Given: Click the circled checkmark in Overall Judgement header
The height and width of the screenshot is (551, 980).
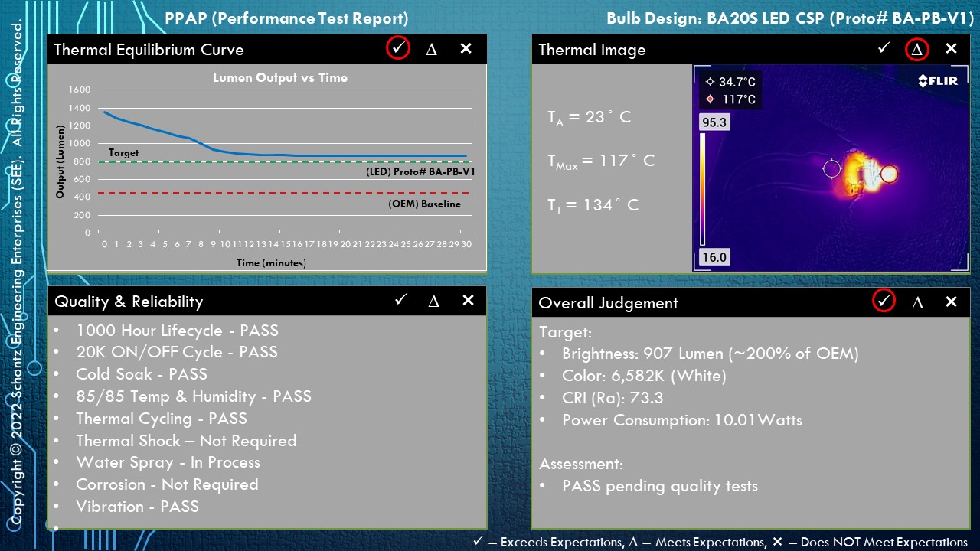Looking at the screenshot, I should 884,301.
